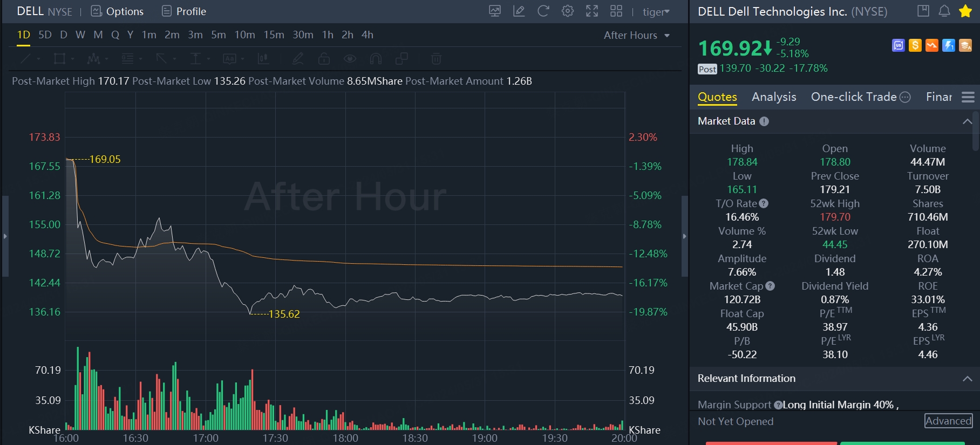Viewport: 980px width, 445px height.
Task: Click the DELL ticker symbol in header
Action: [30, 11]
